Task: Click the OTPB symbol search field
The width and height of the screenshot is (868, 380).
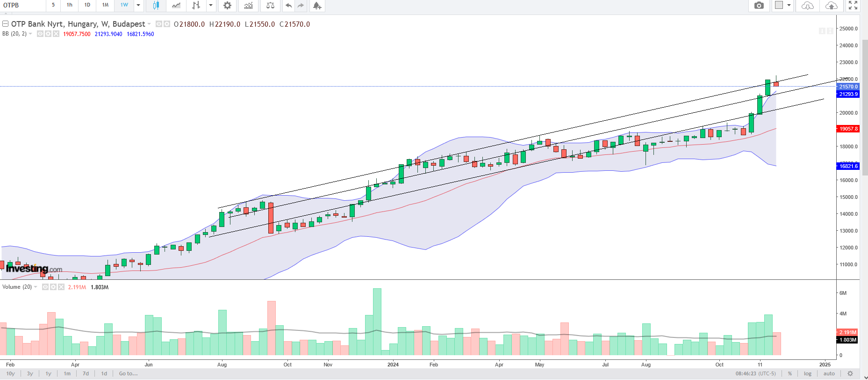Action: click(x=23, y=5)
